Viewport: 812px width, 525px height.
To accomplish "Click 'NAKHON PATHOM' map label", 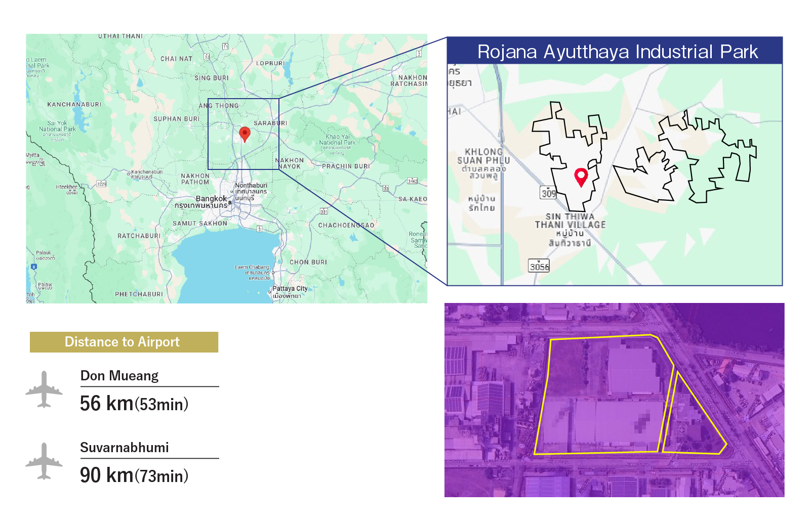I will click(x=195, y=179).
